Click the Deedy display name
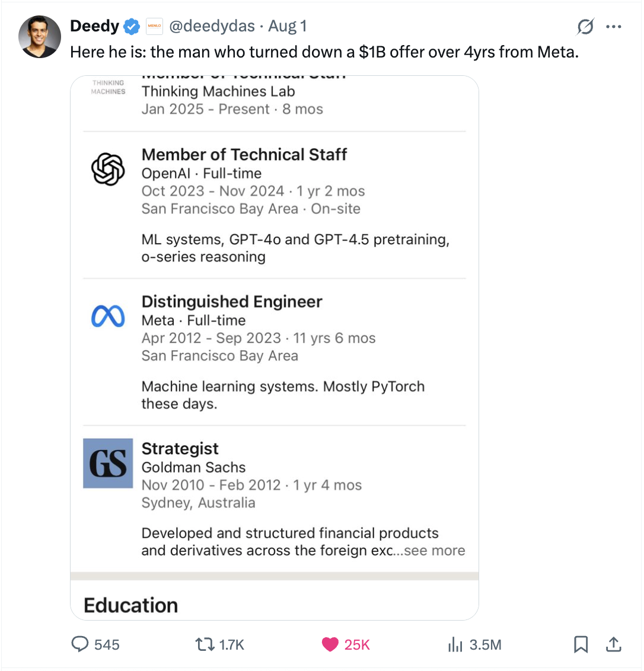Screen dimensions: 644x671 [x=95, y=26]
